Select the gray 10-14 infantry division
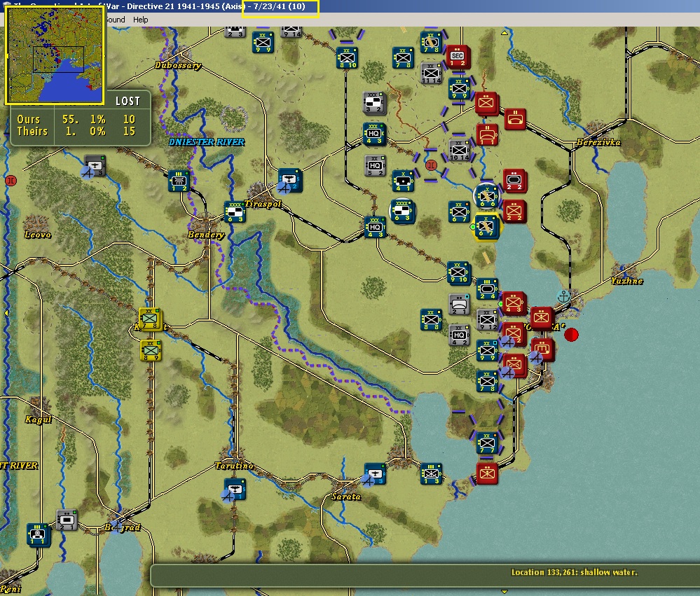Screen dimensions: 700x596 pyautogui.click(x=460, y=151)
